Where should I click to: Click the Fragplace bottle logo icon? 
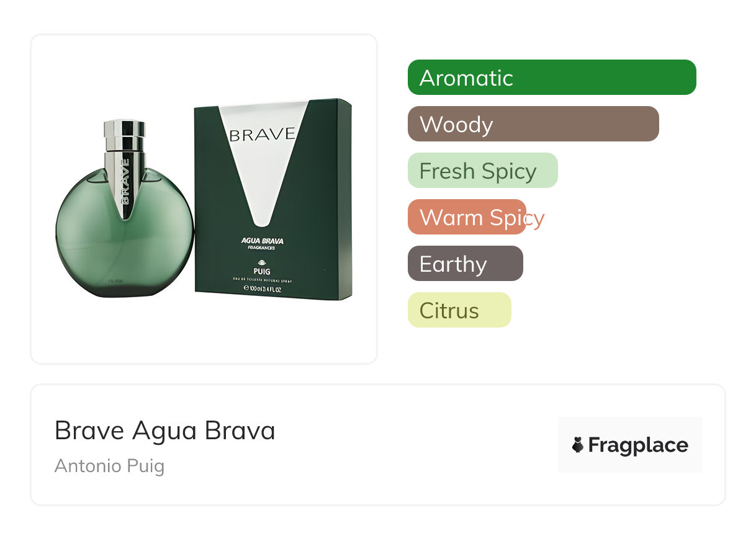578,445
